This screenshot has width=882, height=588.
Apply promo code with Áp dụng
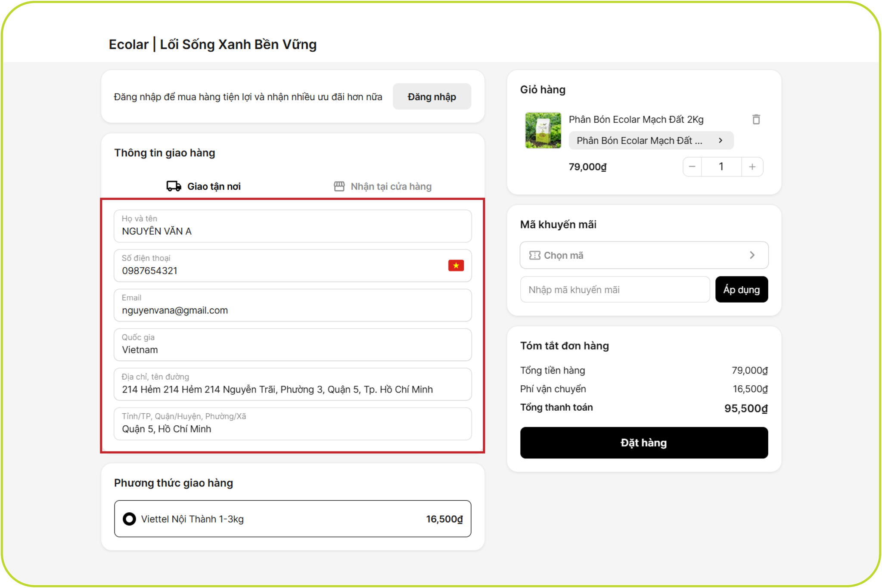[741, 290]
